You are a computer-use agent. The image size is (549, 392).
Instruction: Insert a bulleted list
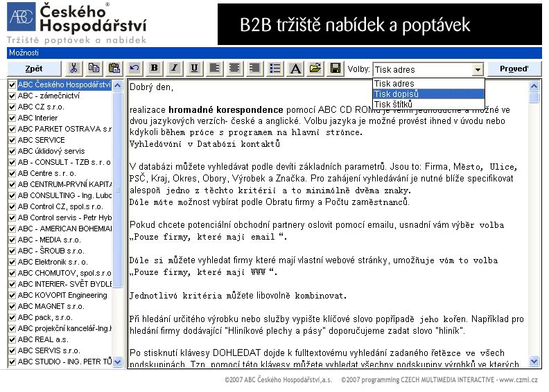tap(275, 69)
